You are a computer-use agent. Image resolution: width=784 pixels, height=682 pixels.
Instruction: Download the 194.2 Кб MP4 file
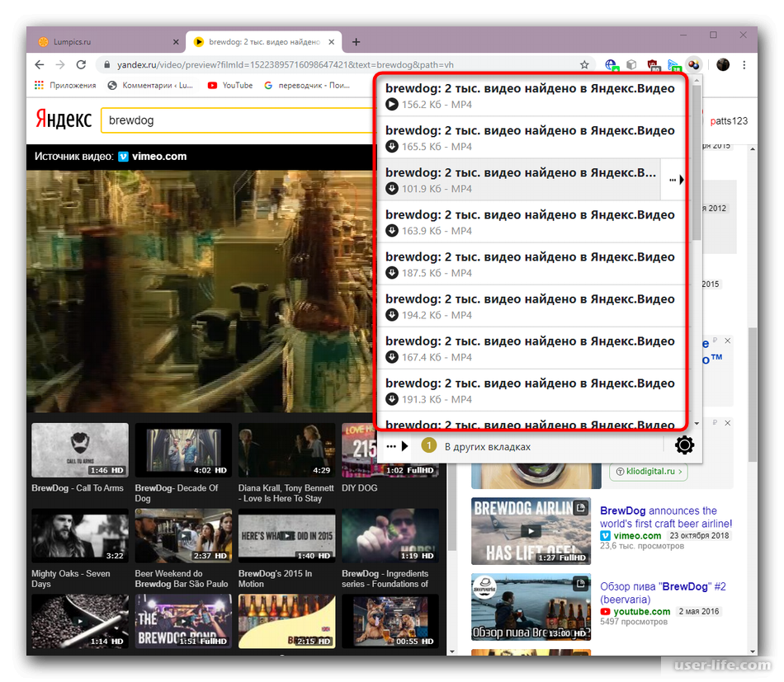[x=391, y=315]
